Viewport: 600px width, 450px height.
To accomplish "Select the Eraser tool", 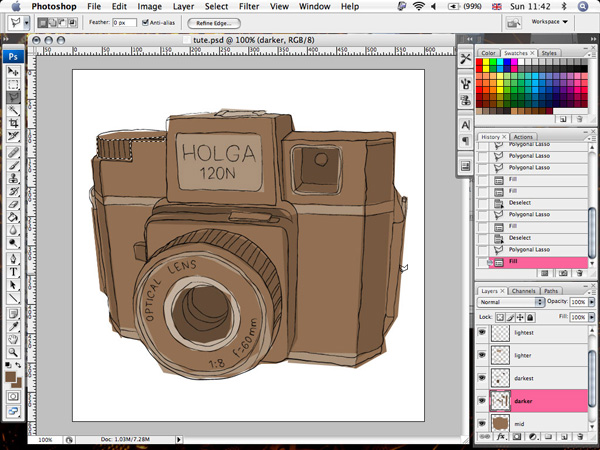I will pos(13,204).
